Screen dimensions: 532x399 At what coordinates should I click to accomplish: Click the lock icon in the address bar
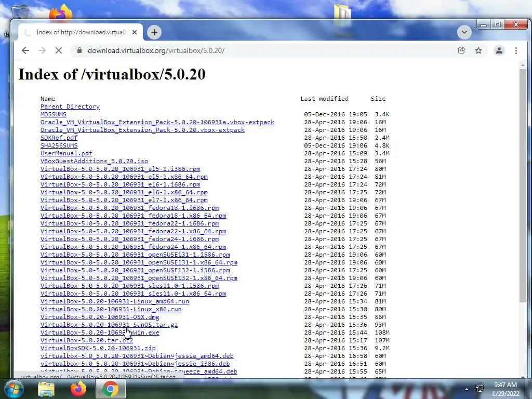pyautogui.click(x=79, y=50)
